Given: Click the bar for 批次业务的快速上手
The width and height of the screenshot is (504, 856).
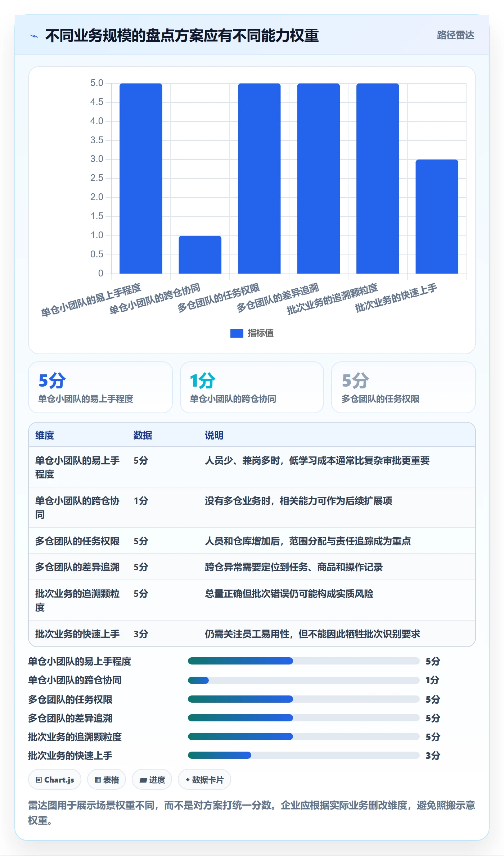Looking at the screenshot, I should [437, 216].
